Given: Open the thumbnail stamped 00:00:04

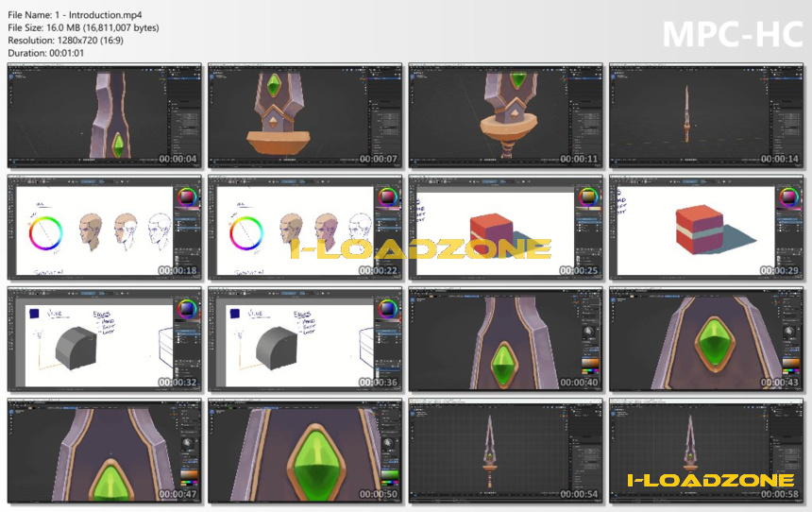Looking at the screenshot, I should [105, 115].
